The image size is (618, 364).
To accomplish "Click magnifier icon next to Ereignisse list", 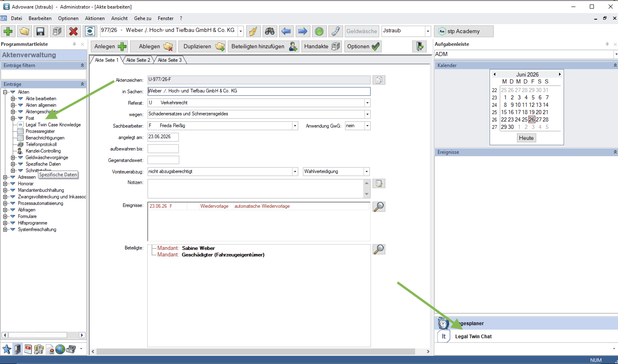I will 379,207.
